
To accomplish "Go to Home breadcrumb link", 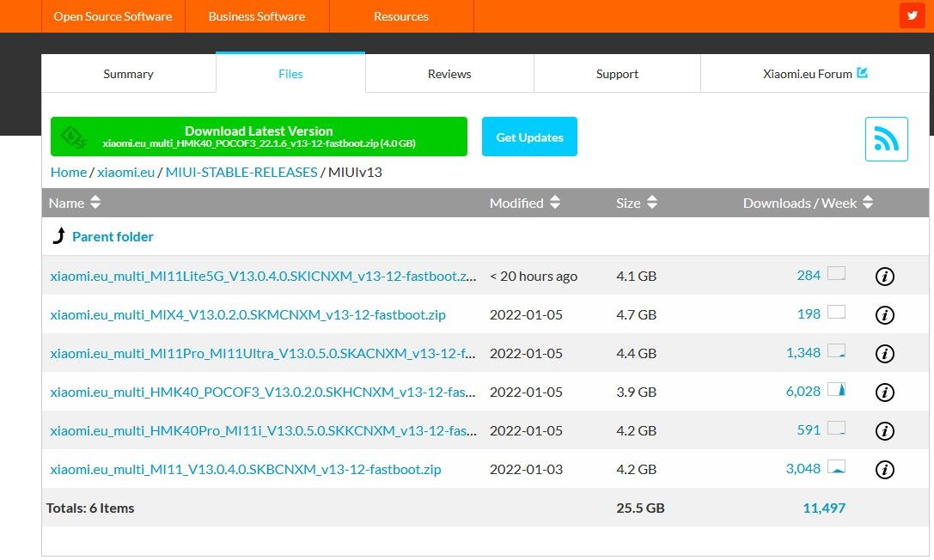I will coord(69,172).
